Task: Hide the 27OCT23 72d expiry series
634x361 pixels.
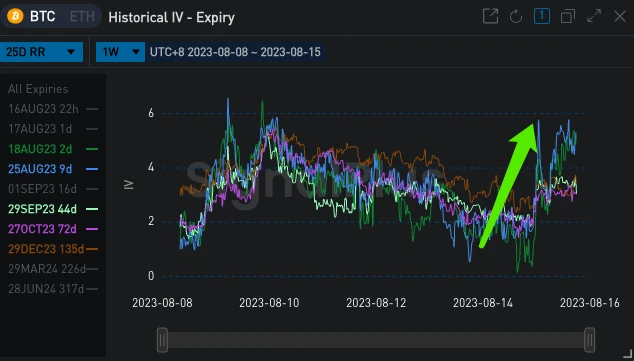Action: pyautogui.click(x=53, y=229)
